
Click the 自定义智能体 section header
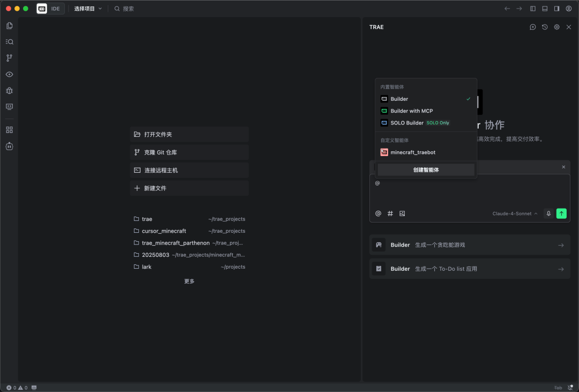coord(395,140)
